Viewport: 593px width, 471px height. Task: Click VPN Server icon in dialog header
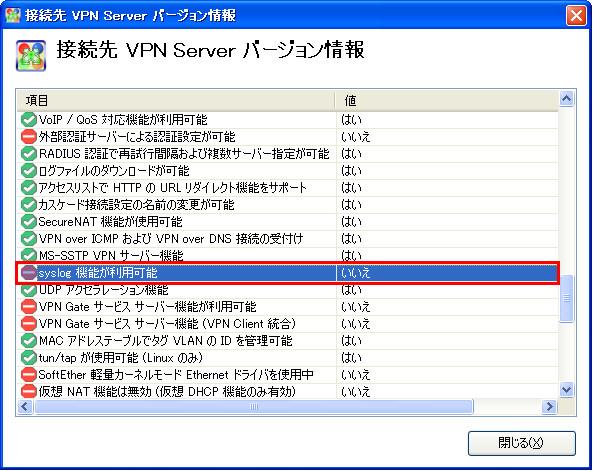click(x=31, y=56)
